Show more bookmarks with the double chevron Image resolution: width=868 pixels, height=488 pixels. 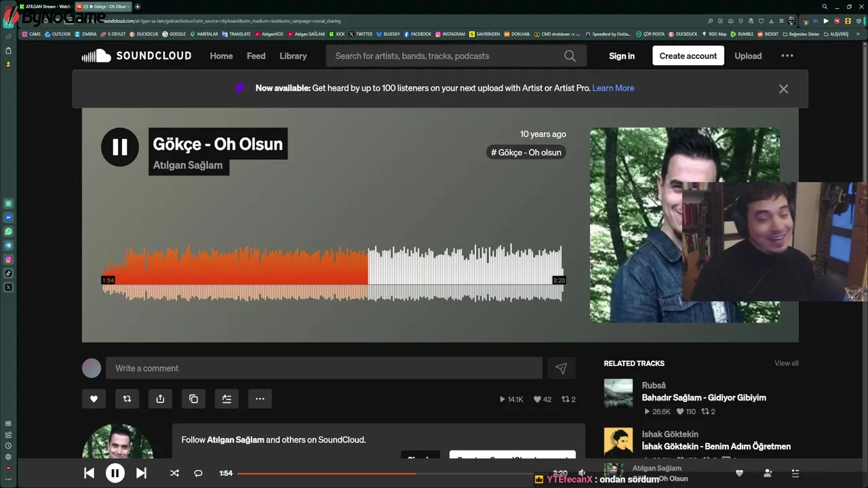(x=858, y=34)
